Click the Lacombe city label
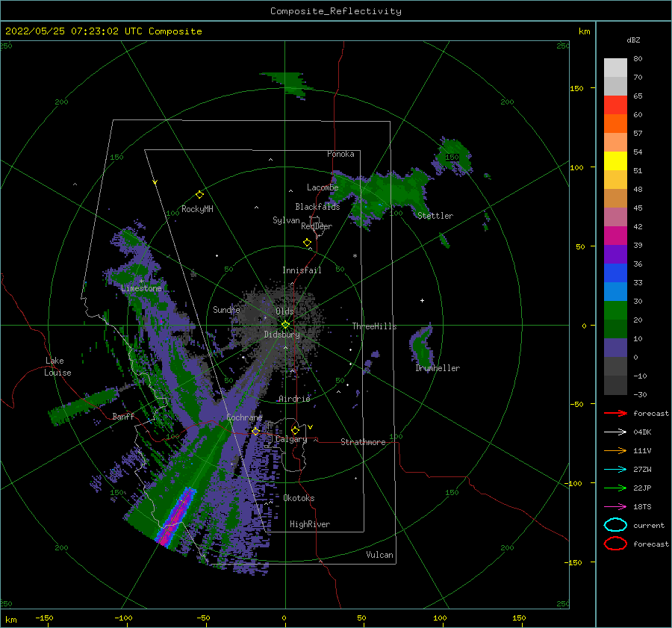The image size is (672, 628). [323, 187]
